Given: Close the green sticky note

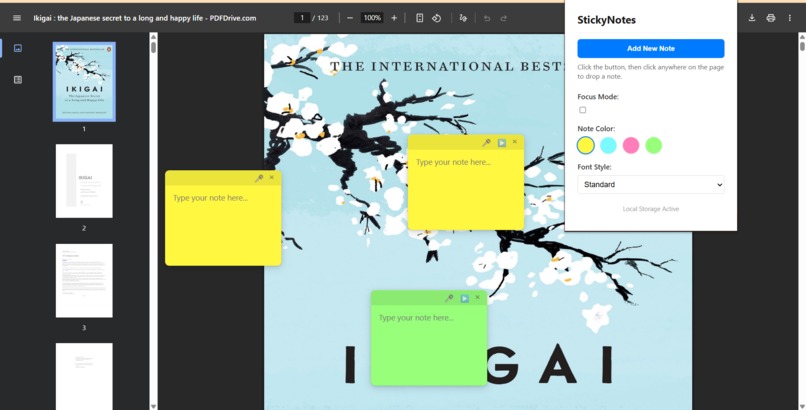Looking at the screenshot, I should point(478,297).
